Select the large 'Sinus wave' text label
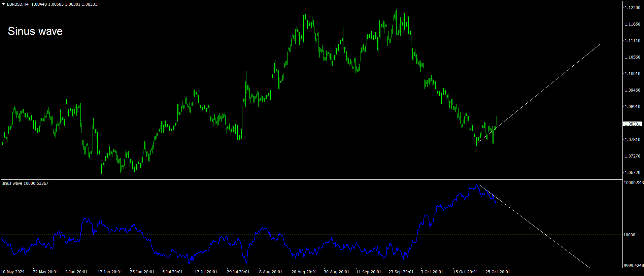The height and width of the screenshot is (276, 644). [x=35, y=31]
